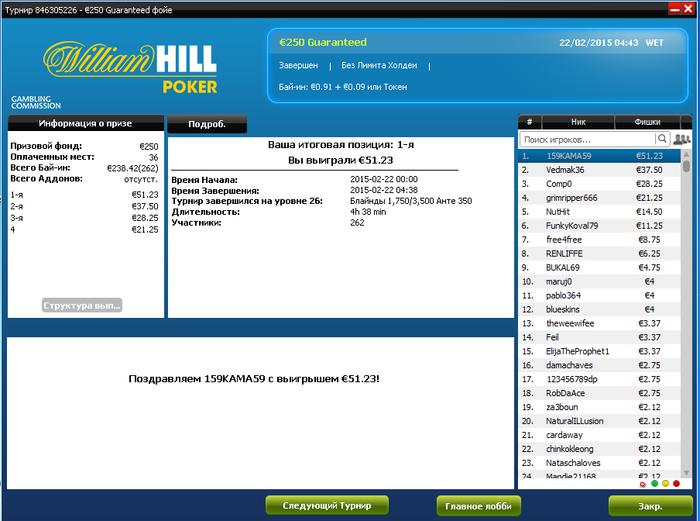This screenshot has height=521, width=700.
Task: Select player row free4free
Action: tap(600, 239)
